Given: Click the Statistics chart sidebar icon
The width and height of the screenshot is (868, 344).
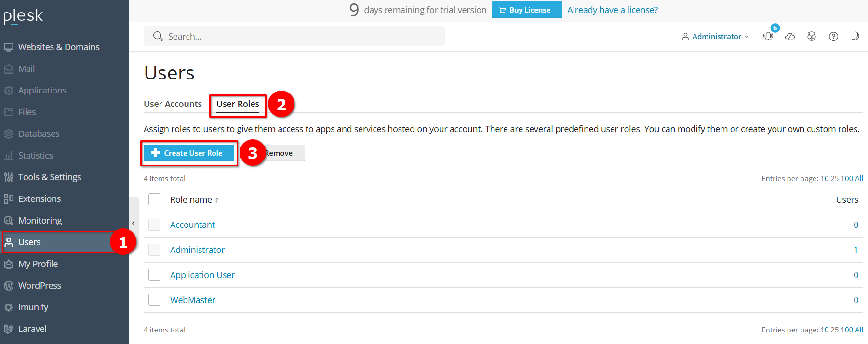Looking at the screenshot, I should point(9,156).
